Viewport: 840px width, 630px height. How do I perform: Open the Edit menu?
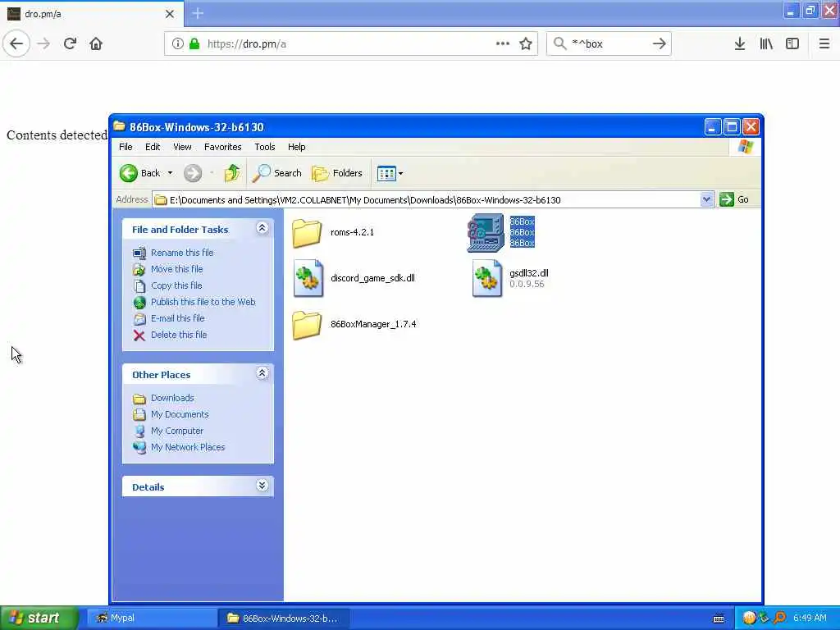(153, 147)
